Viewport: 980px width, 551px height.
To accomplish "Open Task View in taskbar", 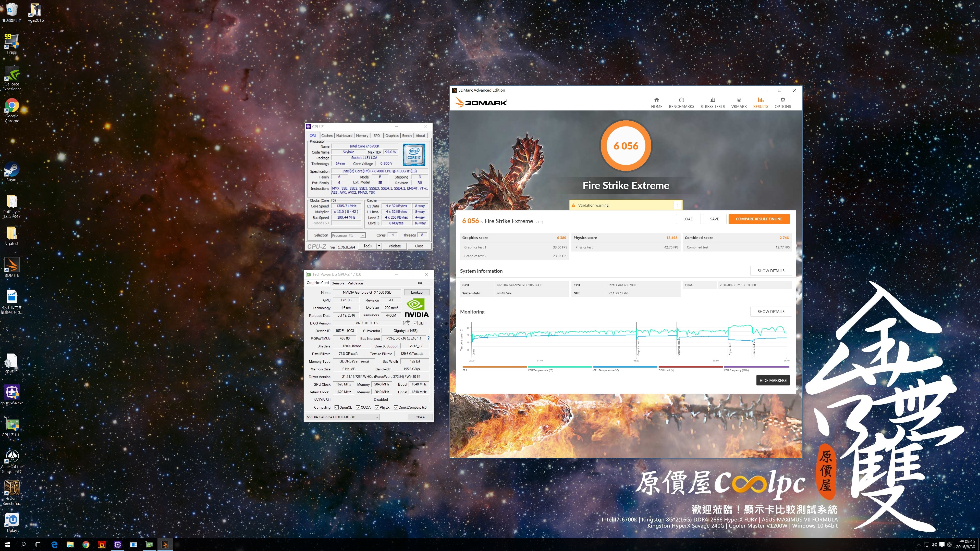I will (x=38, y=545).
